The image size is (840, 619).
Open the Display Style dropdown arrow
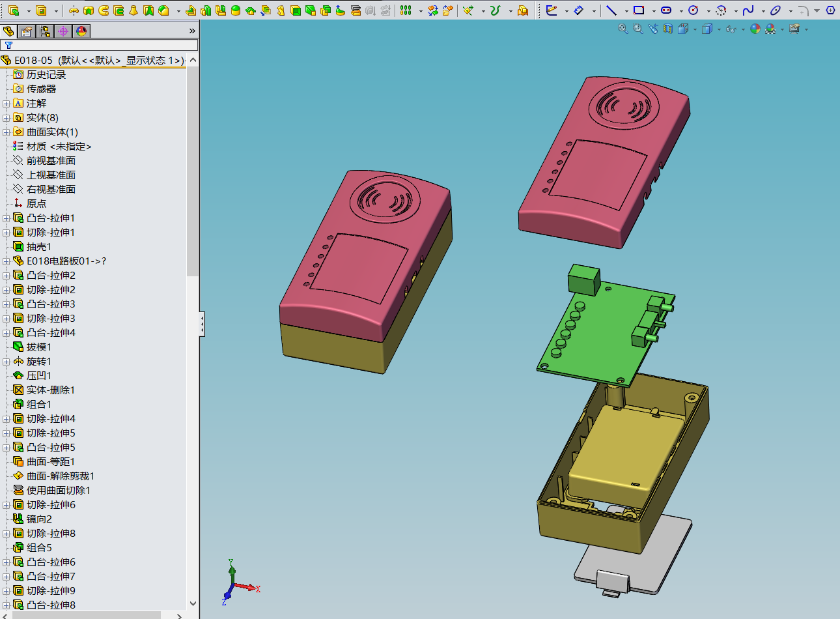719,29
